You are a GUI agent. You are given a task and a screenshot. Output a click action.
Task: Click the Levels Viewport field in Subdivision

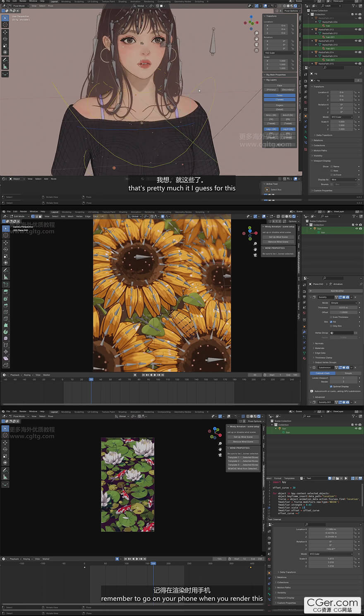[343, 378]
